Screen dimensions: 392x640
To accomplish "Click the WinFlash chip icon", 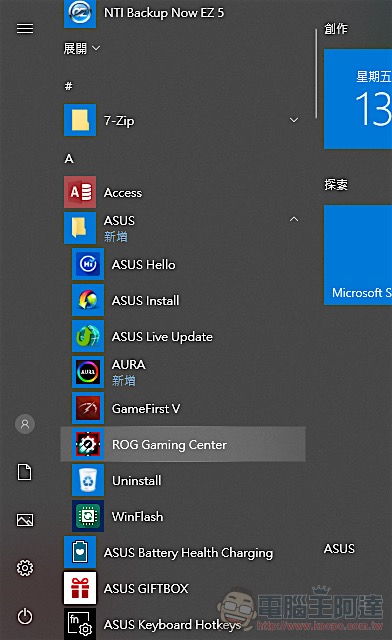I will pyautogui.click(x=88, y=516).
